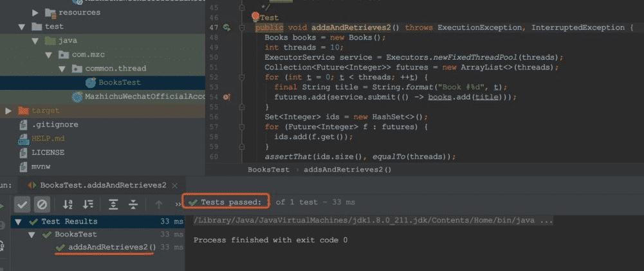Click the lightbulb intention icon above the Test annotation
Viewport: 644px width, 271px height.
(256, 17)
